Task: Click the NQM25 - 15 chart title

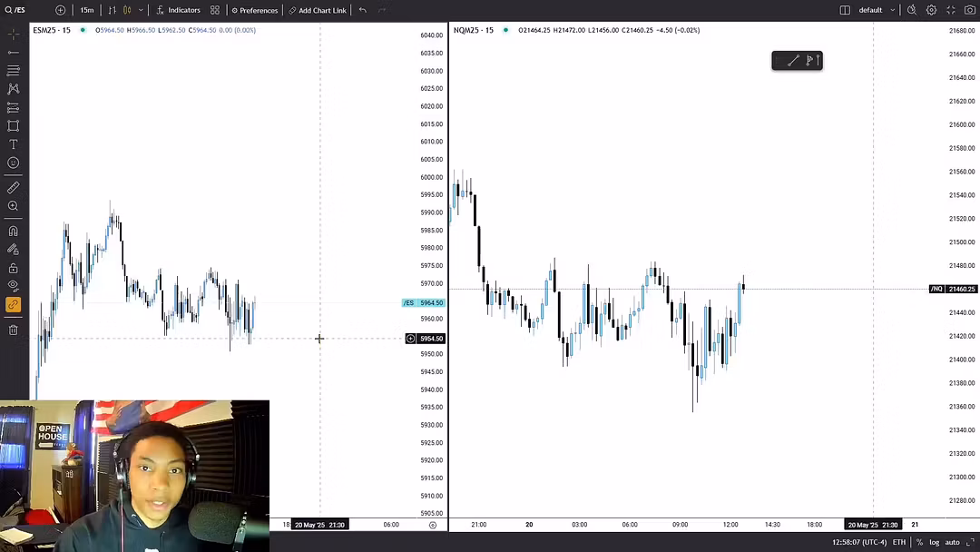Action: (473, 30)
